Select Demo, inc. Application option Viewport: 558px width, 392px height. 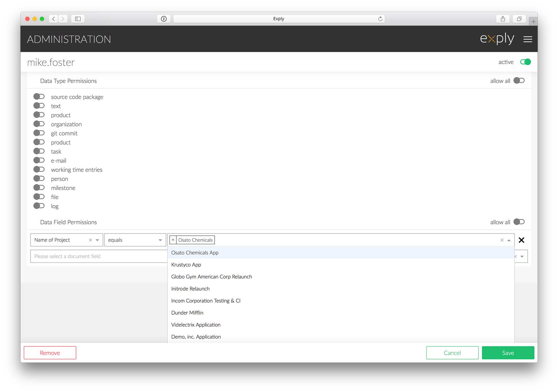[341, 337]
